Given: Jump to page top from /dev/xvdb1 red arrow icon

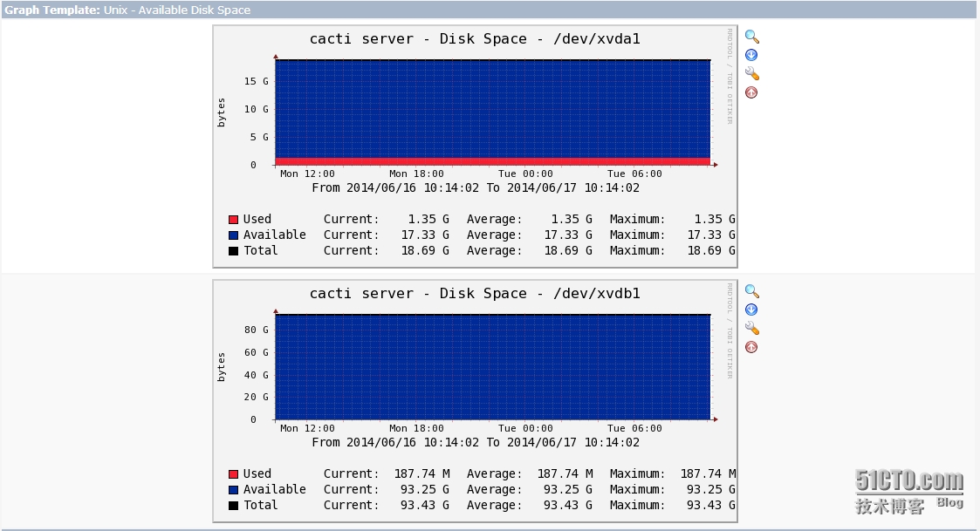Looking at the screenshot, I should (x=751, y=347).
